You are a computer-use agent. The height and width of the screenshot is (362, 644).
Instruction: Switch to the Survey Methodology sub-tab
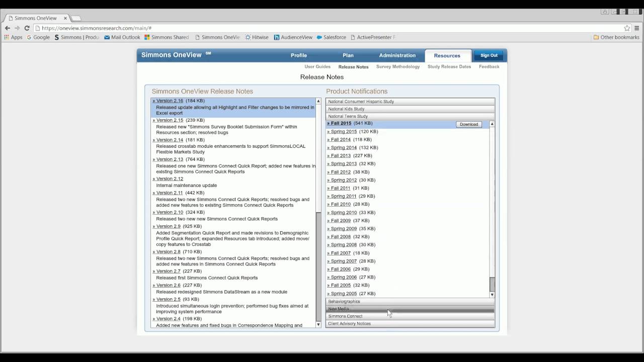398,66
